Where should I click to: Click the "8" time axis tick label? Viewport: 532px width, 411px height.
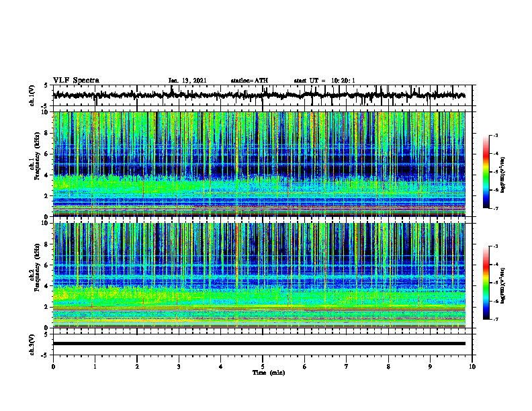coord(388,367)
